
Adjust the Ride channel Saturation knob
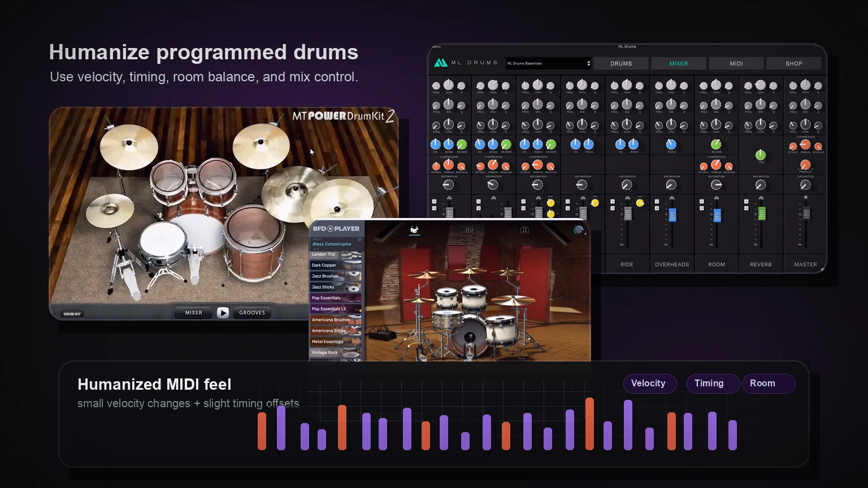coord(627,185)
